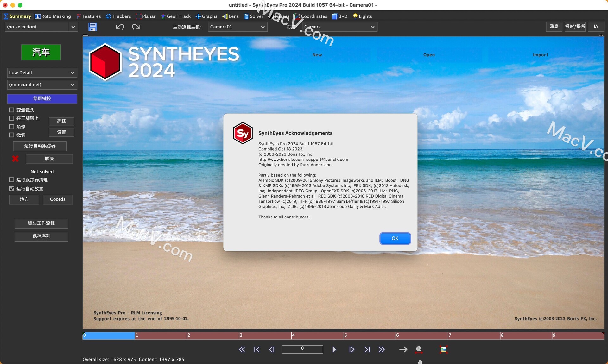The width and height of the screenshot is (608, 364).
Task: Click Import on the splash screen
Action: 540,55
